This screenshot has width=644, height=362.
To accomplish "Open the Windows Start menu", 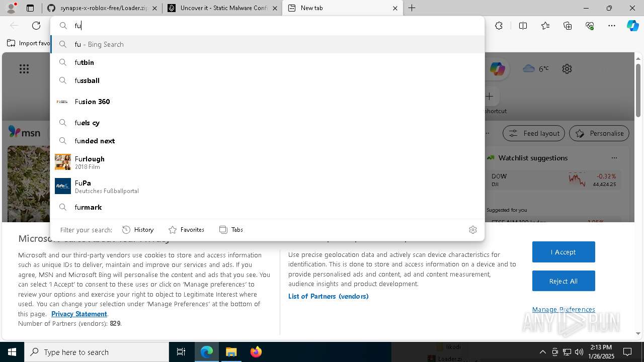I will (x=12, y=352).
